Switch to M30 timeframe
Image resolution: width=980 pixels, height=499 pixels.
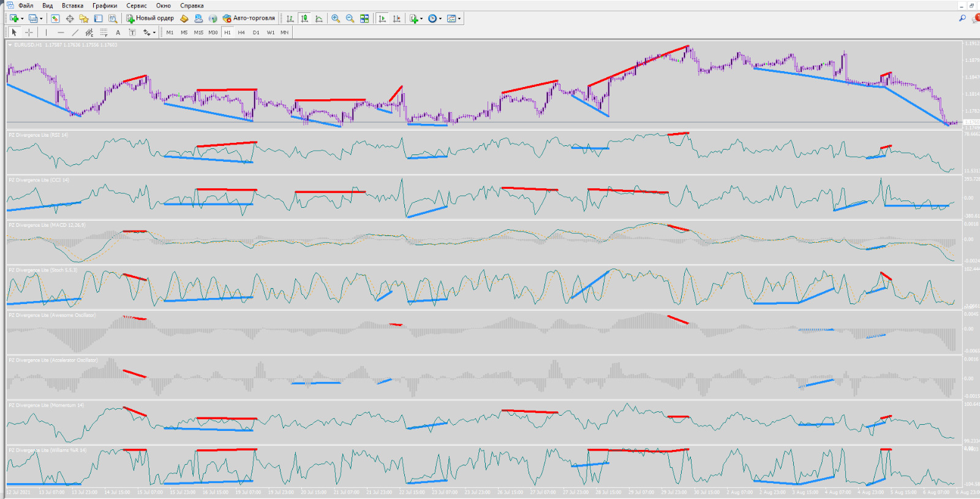213,32
